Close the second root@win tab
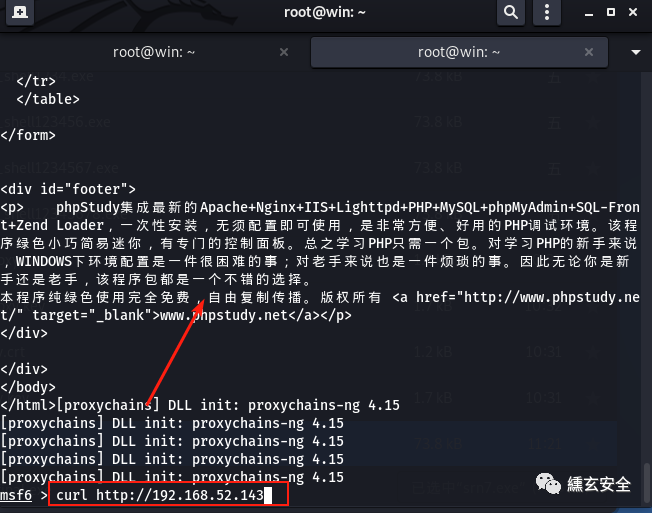Viewport: 652px width, 513px height. [589, 52]
